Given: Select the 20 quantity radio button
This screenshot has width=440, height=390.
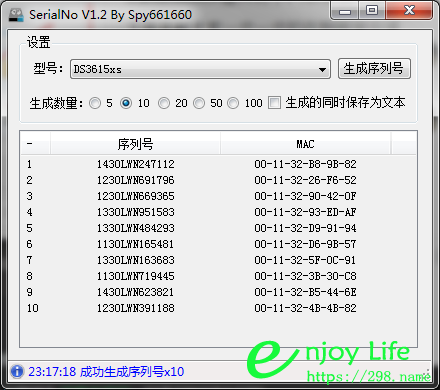Looking at the screenshot, I should (x=164, y=103).
